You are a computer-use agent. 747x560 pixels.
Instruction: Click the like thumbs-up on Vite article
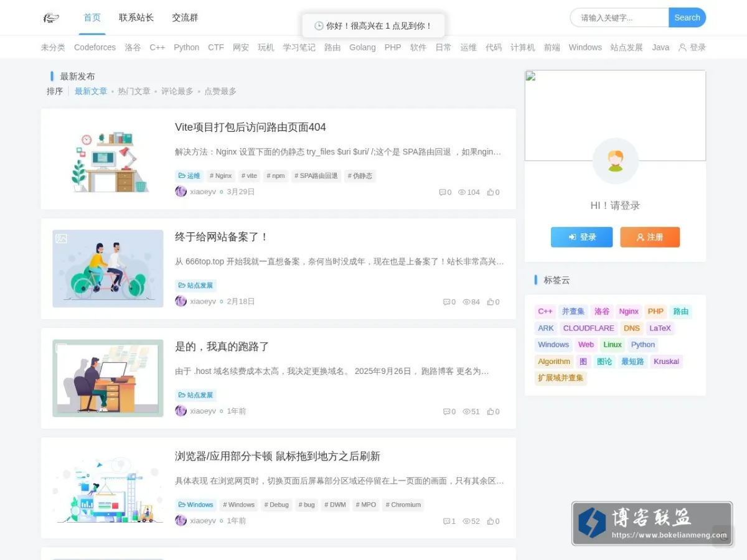[x=491, y=192]
